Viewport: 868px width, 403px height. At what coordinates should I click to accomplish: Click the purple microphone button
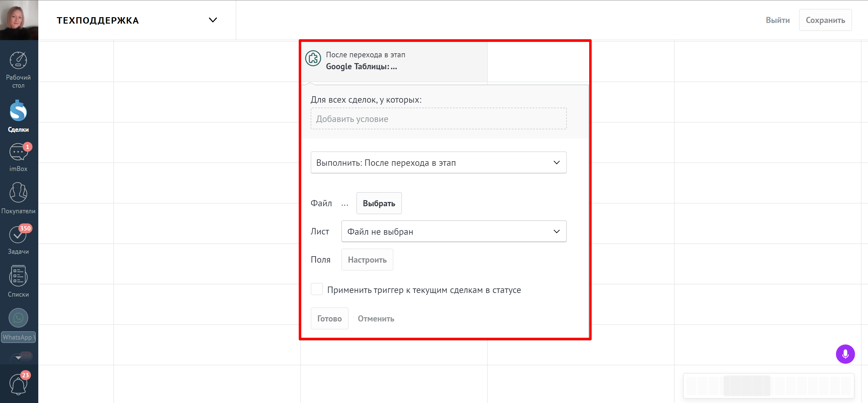pos(845,354)
